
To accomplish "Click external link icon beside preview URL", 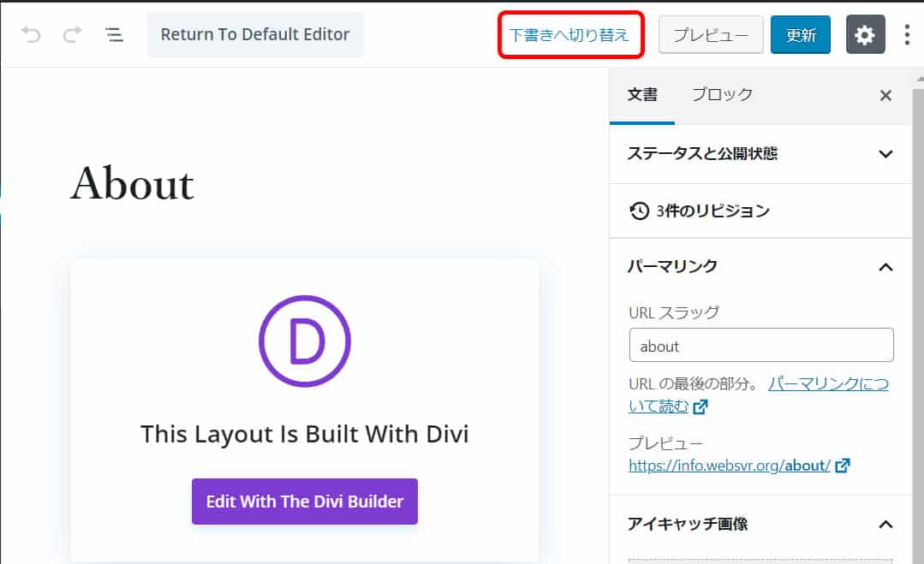I will [x=843, y=466].
